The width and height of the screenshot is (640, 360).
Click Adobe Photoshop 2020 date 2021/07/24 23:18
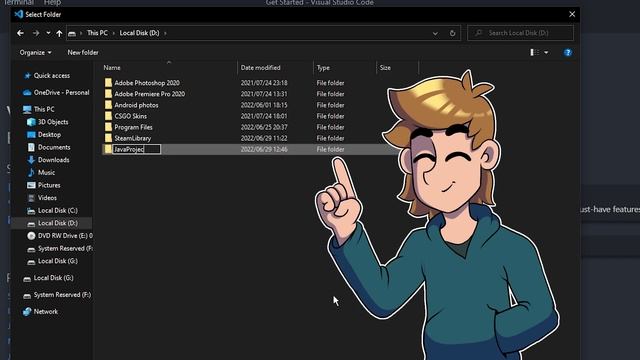click(x=264, y=83)
